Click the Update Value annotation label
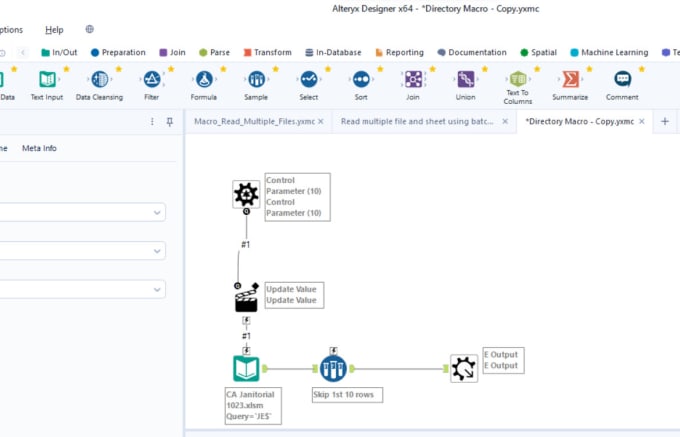 click(294, 295)
